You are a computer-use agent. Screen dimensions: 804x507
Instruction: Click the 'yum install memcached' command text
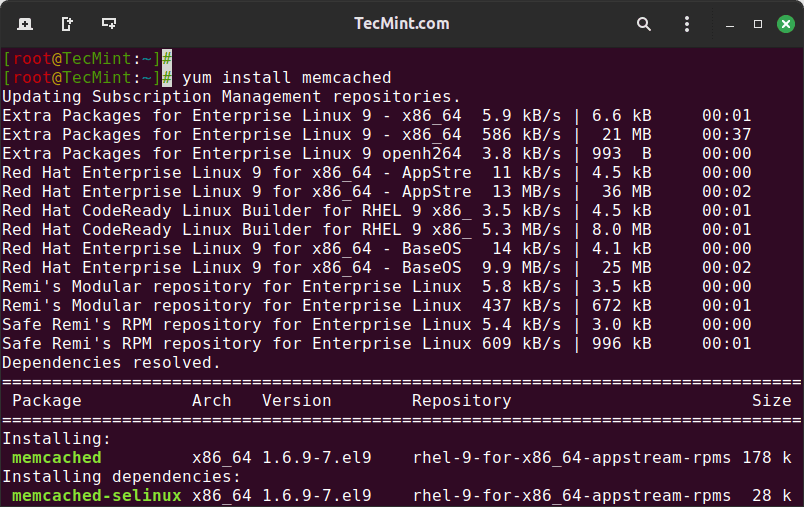coord(287,78)
